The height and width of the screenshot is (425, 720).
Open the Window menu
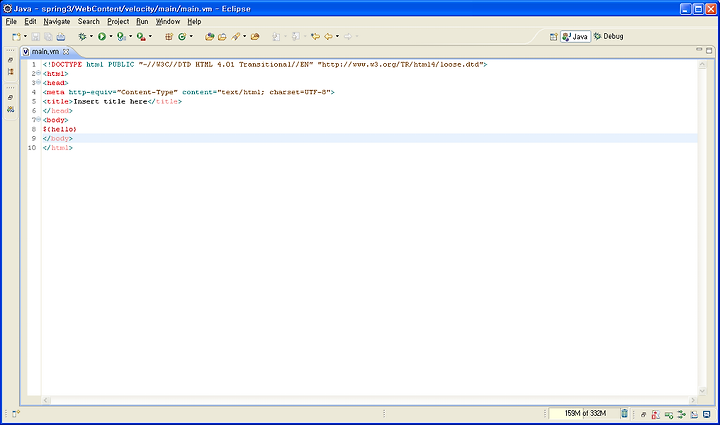[x=168, y=22]
